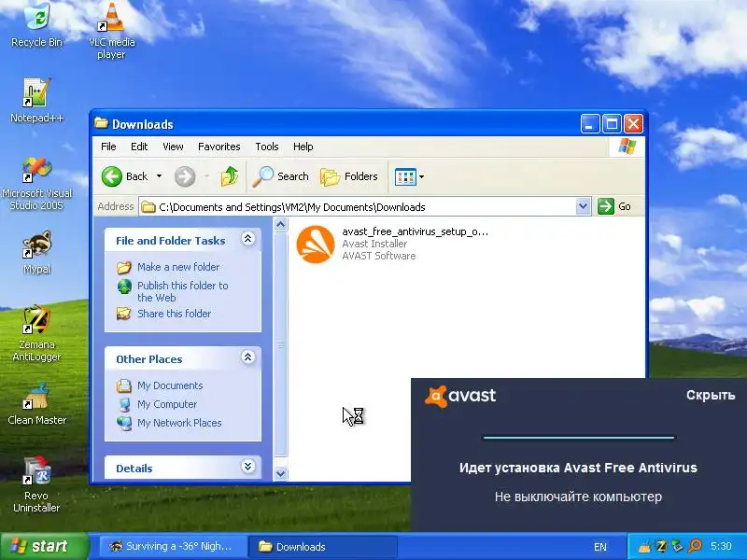Click the task pane scrollbar down arrow
Screen dimensions: 747x560
pos(281,473)
